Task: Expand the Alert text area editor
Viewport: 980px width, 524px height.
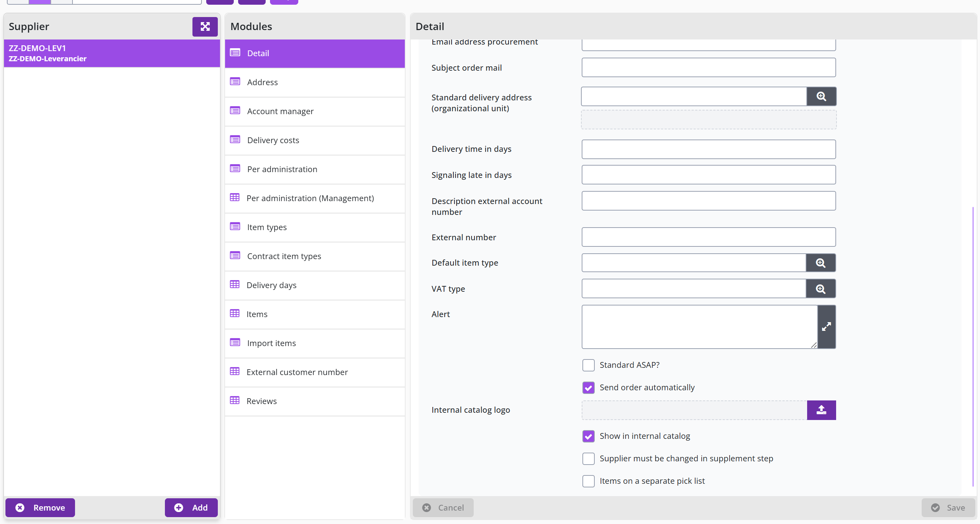Action: coord(826,327)
